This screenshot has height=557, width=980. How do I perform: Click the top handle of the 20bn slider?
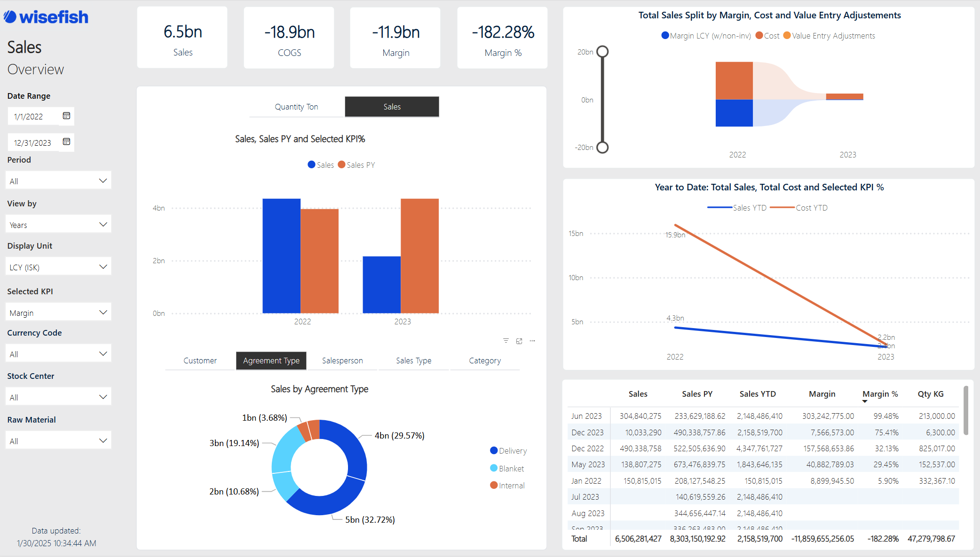[x=602, y=52]
